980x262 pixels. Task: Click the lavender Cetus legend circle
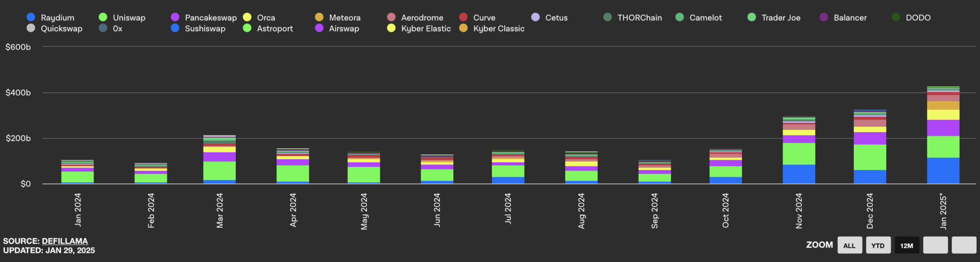point(535,17)
